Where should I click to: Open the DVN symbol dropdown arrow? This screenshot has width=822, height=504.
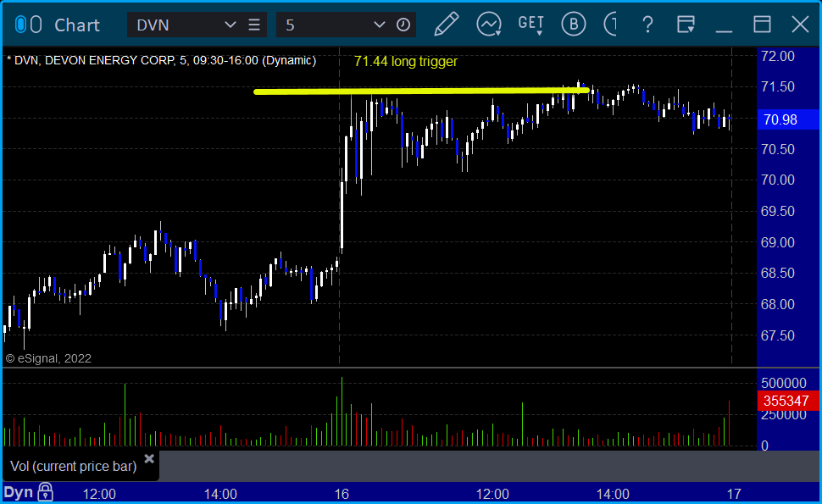coord(230,25)
